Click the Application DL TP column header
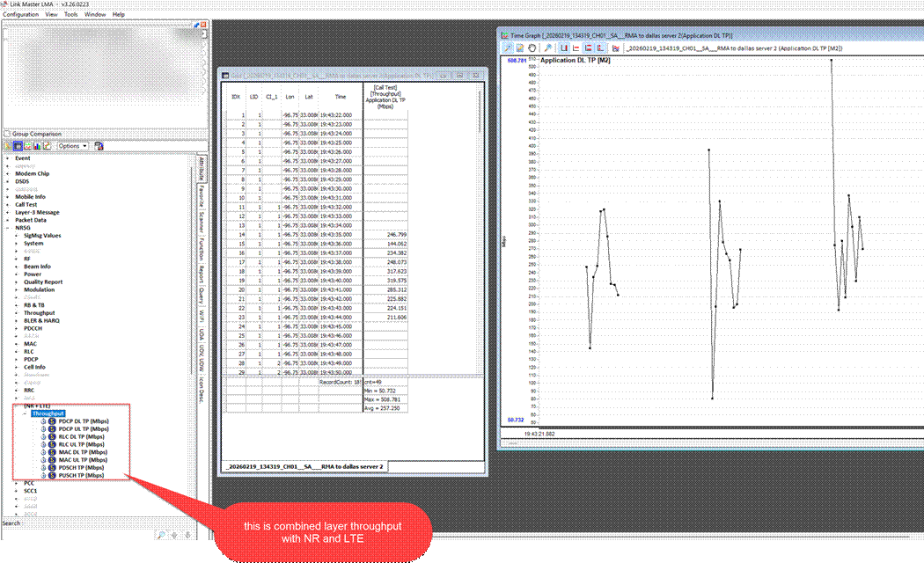The height and width of the screenshot is (563, 924). click(x=385, y=97)
